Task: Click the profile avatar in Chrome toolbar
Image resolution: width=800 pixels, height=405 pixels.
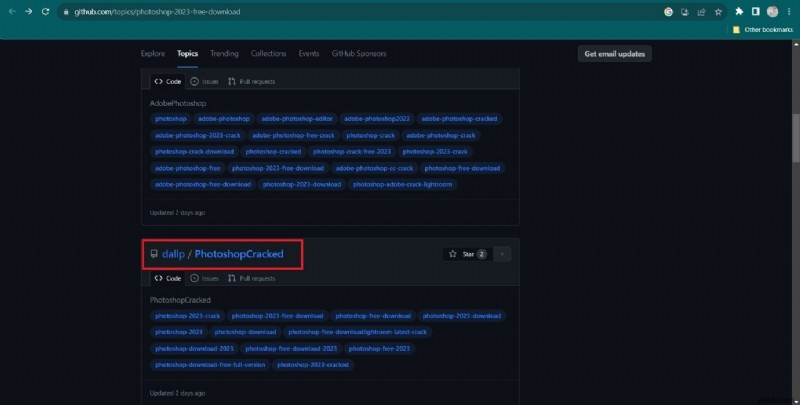Action: [772, 11]
